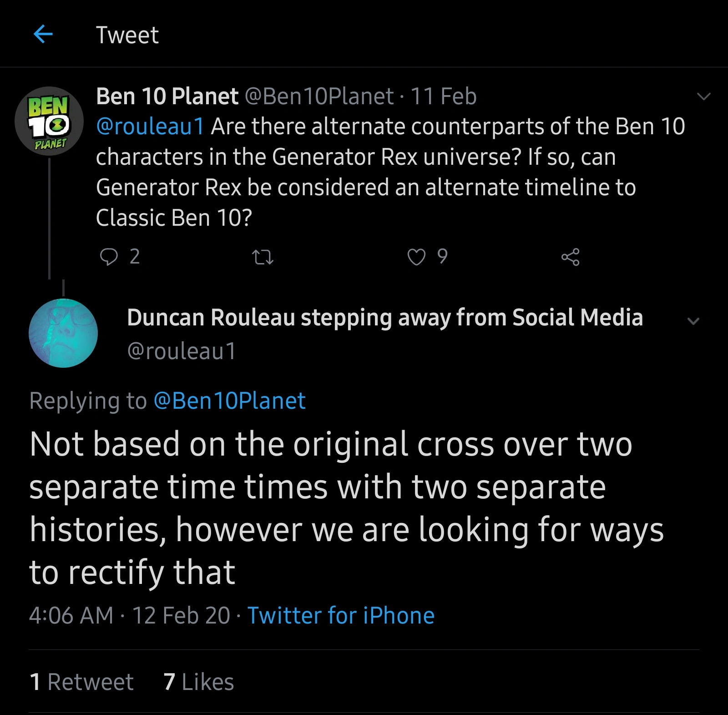728x715 pixels.
Task: Click the Twitter for iPhone link
Action: (341, 615)
